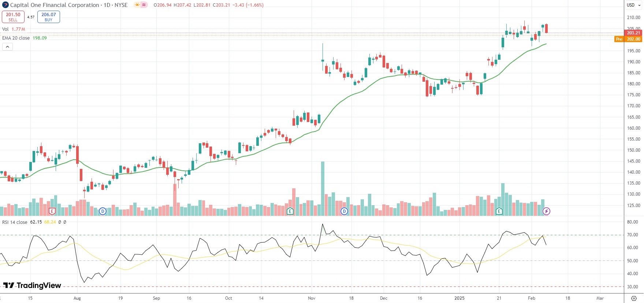Click the 2025 label on time axis
Screen dimensions: 644x303
[459, 298]
